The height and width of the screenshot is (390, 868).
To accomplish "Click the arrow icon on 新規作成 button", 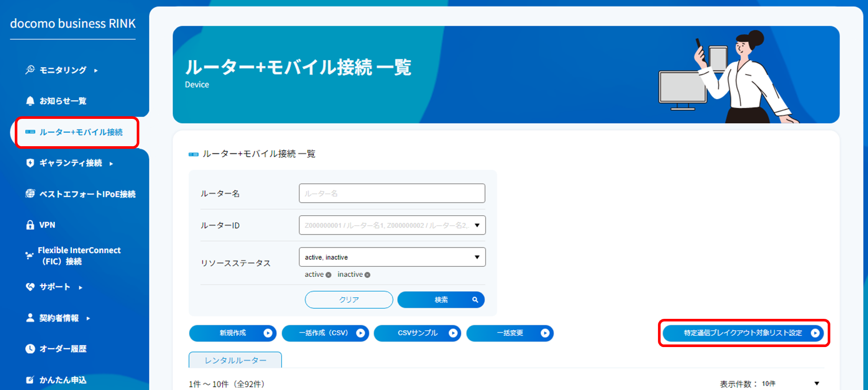I will (268, 333).
